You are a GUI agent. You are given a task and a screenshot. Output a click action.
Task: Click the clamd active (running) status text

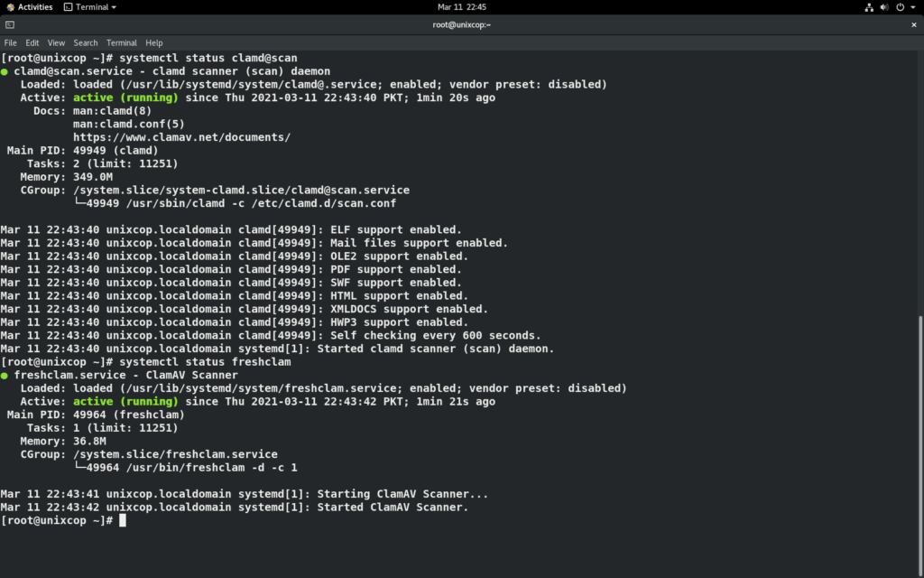[x=125, y=98]
